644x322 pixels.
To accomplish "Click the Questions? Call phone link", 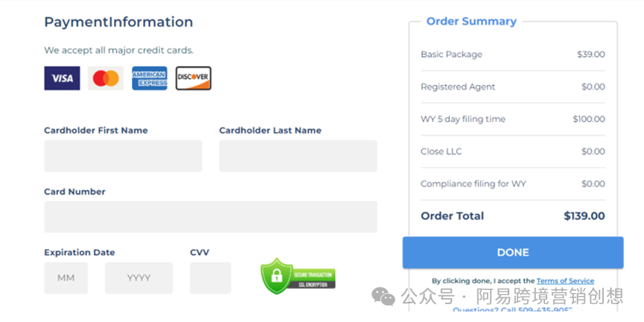I will click(x=516, y=309).
